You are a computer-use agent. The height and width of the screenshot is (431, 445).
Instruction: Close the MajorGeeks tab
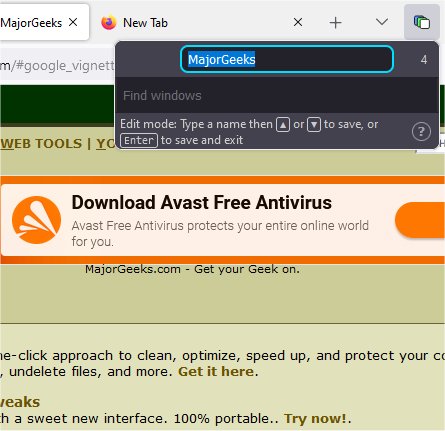[x=73, y=22]
